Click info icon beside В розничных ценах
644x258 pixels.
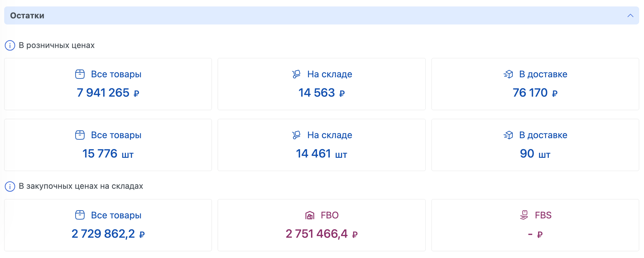click(10, 45)
